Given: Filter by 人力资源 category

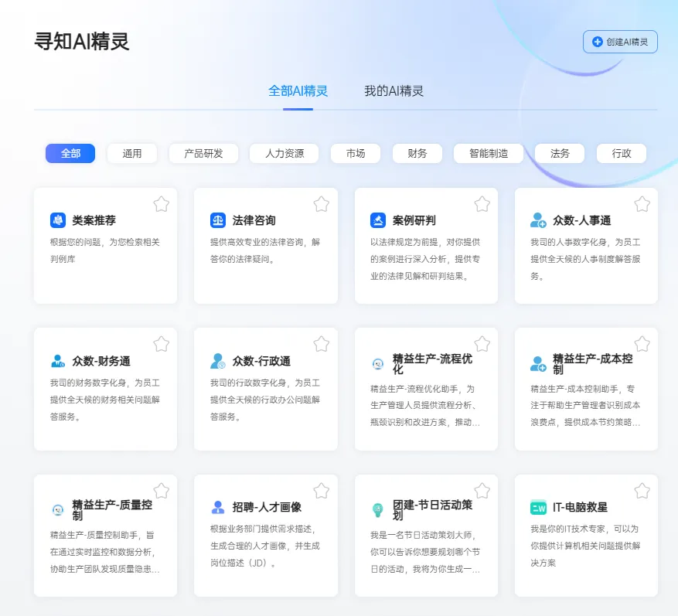Looking at the screenshot, I should (284, 153).
